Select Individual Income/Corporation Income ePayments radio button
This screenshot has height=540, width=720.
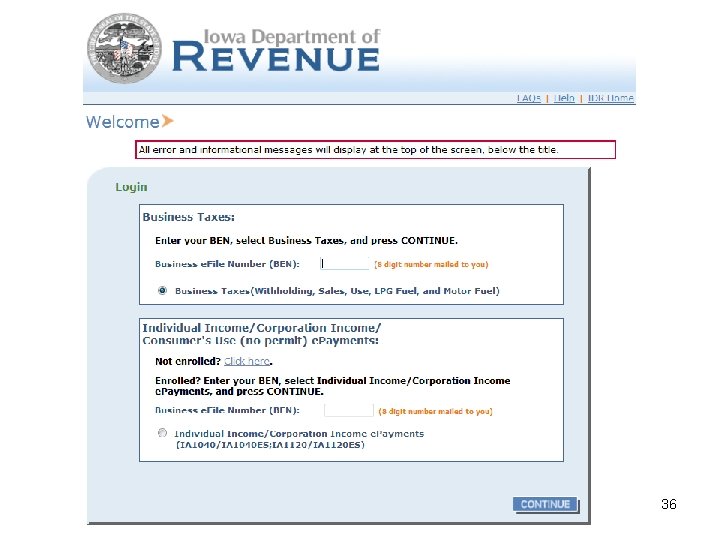click(162, 433)
